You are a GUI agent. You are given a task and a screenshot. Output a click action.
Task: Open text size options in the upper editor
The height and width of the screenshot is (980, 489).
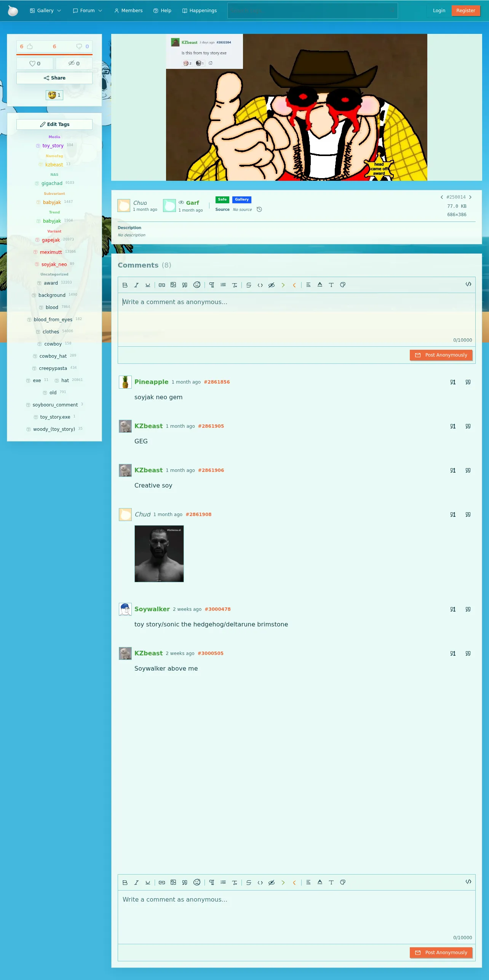tap(331, 285)
